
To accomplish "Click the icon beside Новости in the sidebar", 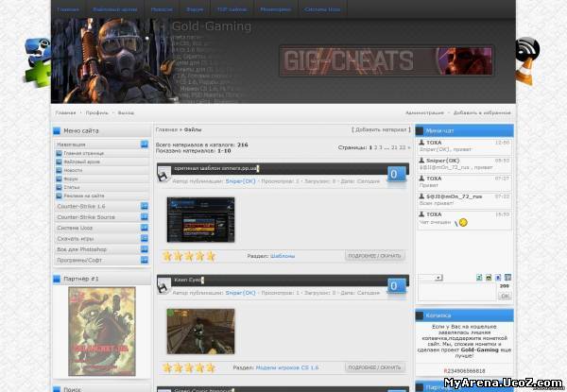I will coord(59,170).
